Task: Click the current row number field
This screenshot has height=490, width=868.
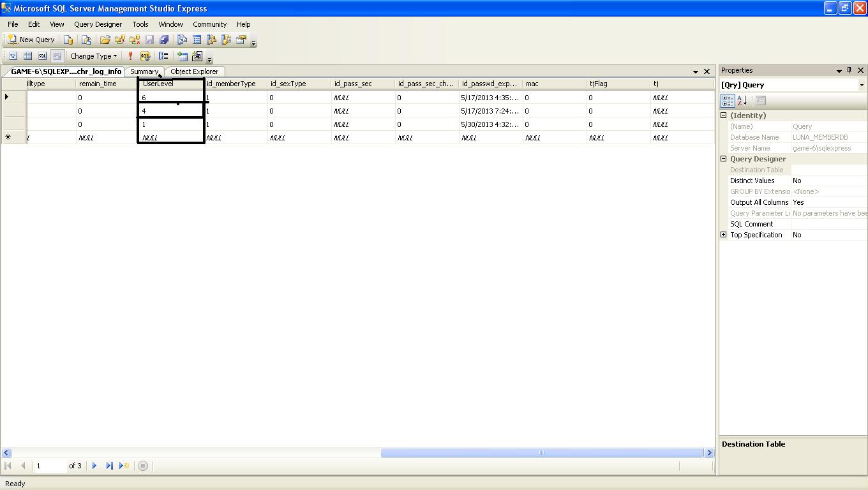Action: (x=50, y=466)
